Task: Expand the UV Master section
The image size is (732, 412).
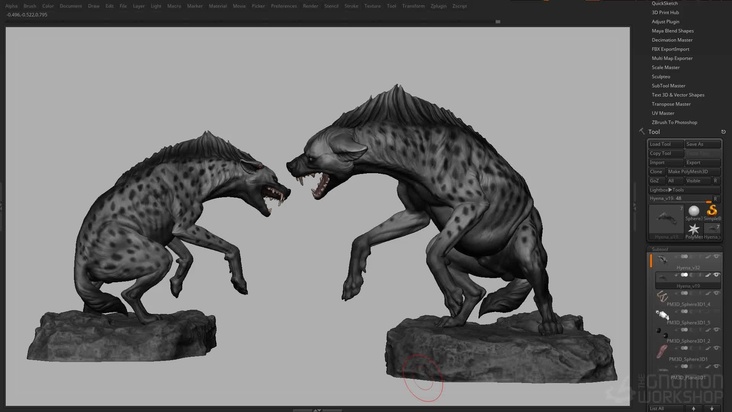Action: coord(663,113)
